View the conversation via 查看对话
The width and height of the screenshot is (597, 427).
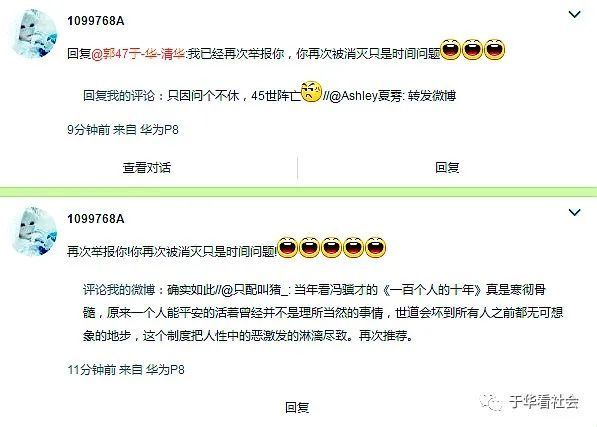[147, 167]
